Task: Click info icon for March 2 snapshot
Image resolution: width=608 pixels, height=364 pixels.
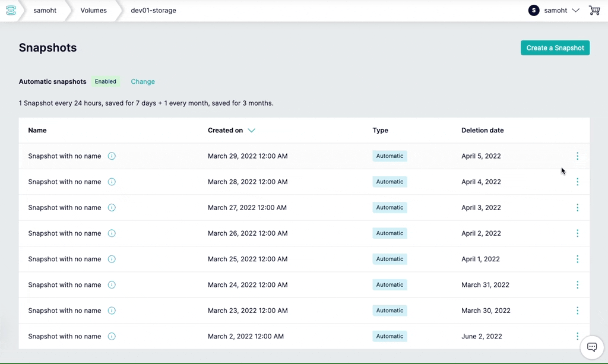Action: 112,337
